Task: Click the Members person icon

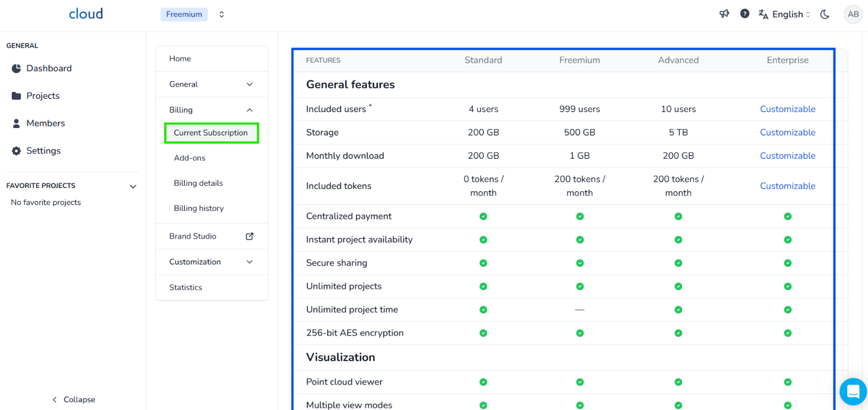Action: [16, 123]
